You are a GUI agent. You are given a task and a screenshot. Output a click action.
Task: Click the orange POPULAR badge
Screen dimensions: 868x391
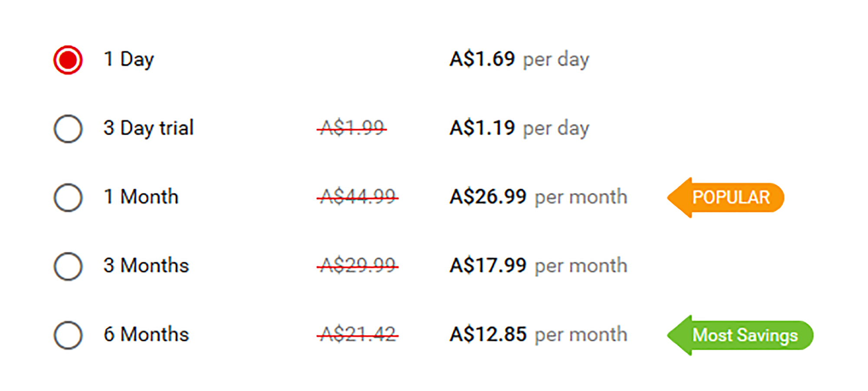726,198
